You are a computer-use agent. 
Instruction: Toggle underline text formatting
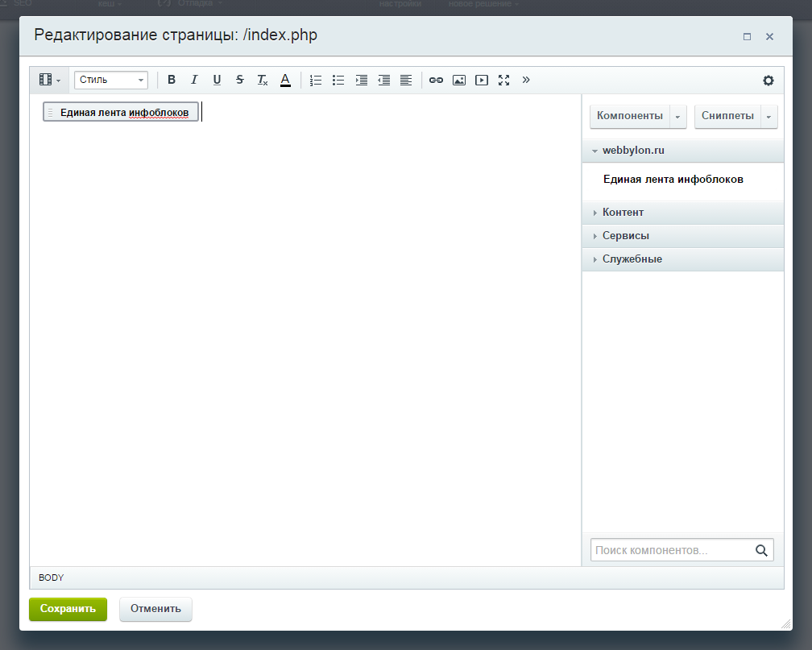(x=217, y=80)
